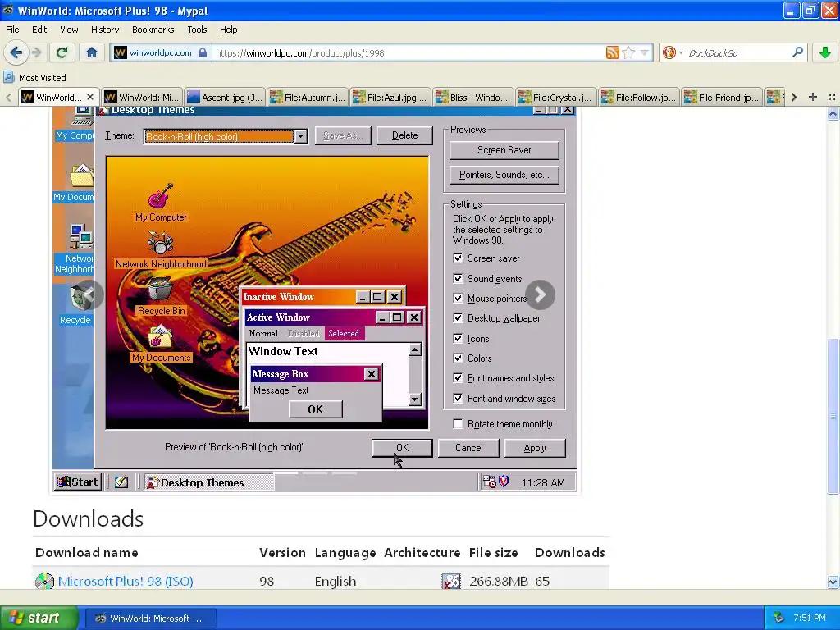Click the system tray icon beside the clock

coord(779,618)
